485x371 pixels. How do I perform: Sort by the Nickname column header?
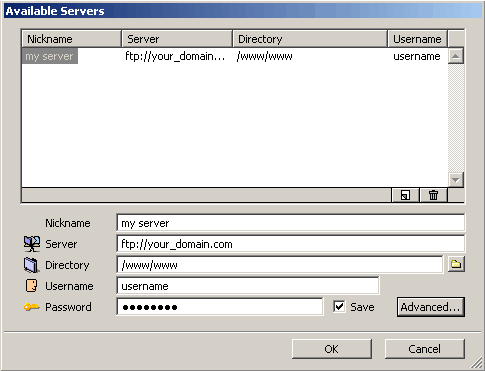click(x=71, y=39)
